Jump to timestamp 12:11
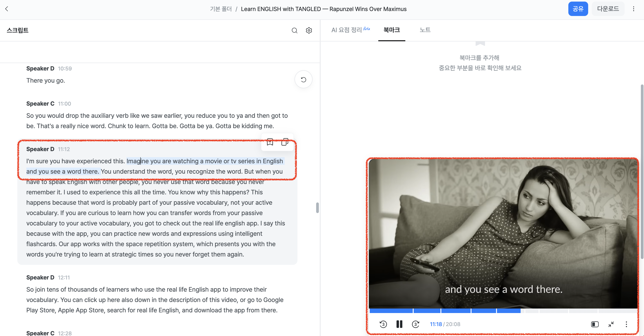Image resolution: width=644 pixels, height=336 pixels. (64, 277)
